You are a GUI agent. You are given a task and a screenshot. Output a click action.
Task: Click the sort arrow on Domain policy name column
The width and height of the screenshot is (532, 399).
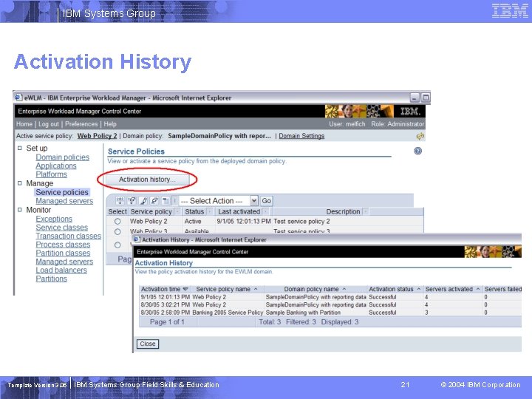[344, 289]
